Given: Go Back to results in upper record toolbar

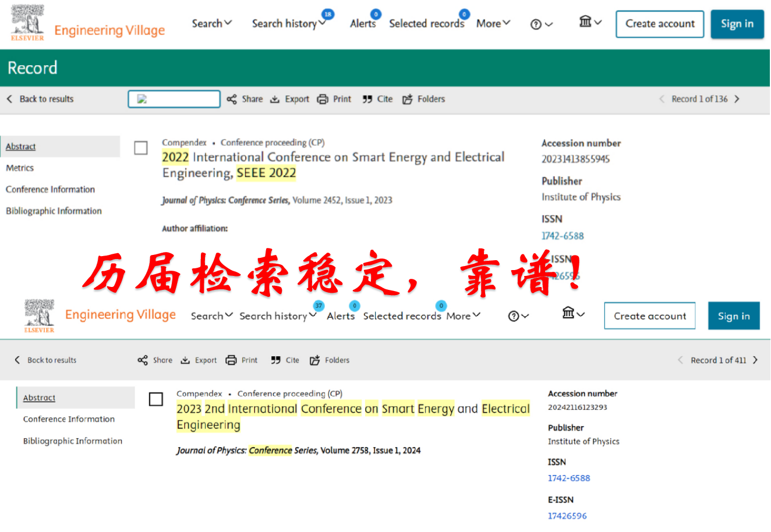Looking at the screenshot, I should coord(40,99).
